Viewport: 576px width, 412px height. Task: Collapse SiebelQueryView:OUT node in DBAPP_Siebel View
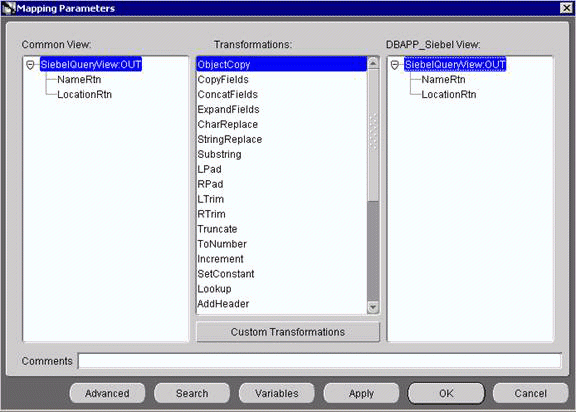point(395,65)
